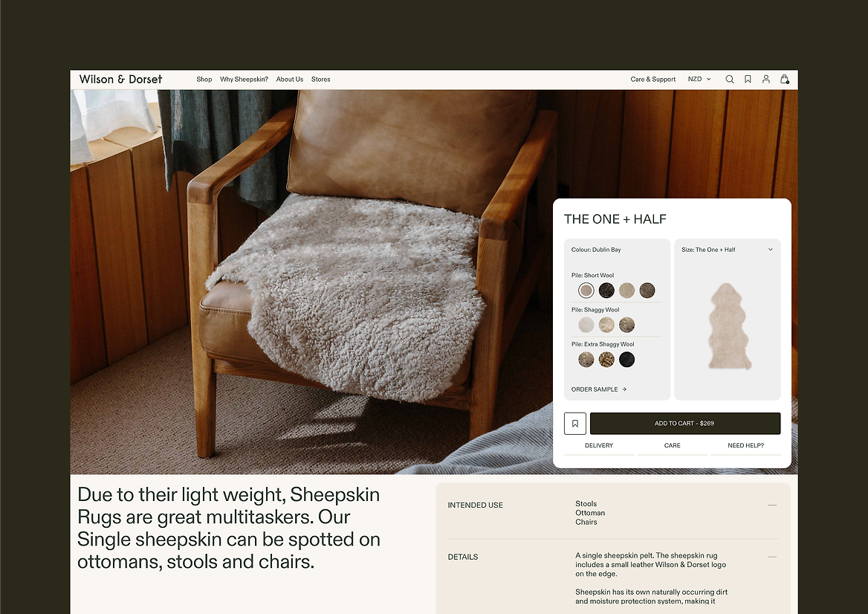The image size is (868, 614).
Task: Expand the Size: The One + Half dropdown
Action: coord(728,250)
